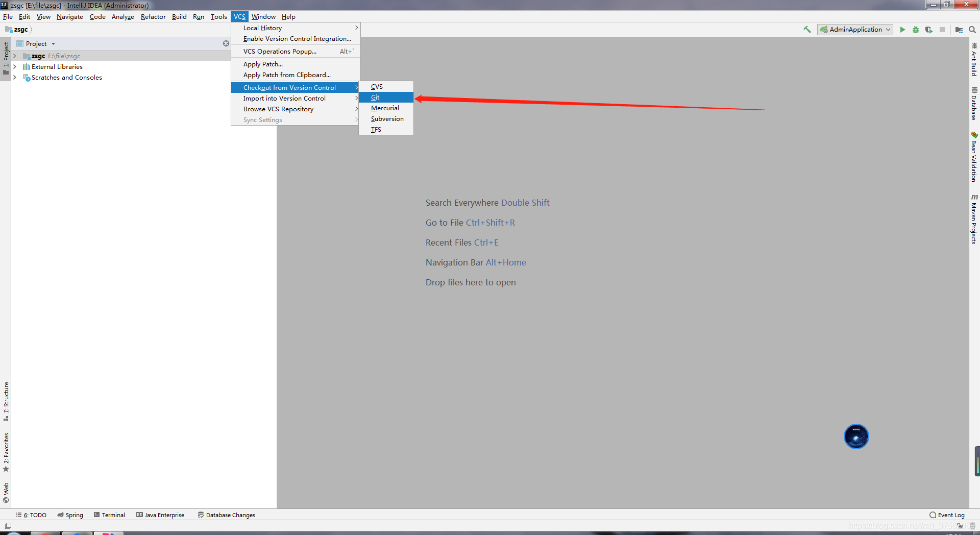The height and width of the screenshot is (535, 980).
Task: Click the gray Stop square icon
Action: coord(942,30)
